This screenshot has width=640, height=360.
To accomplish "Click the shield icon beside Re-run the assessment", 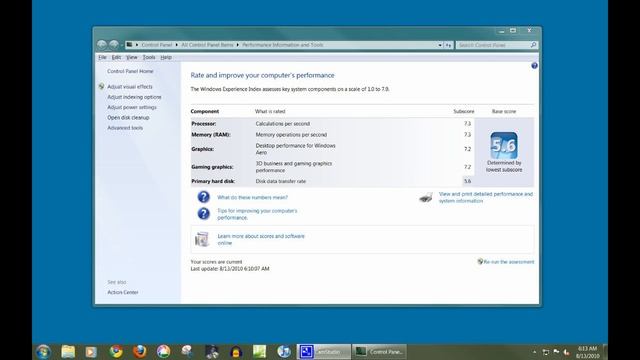I will point(480,262).
